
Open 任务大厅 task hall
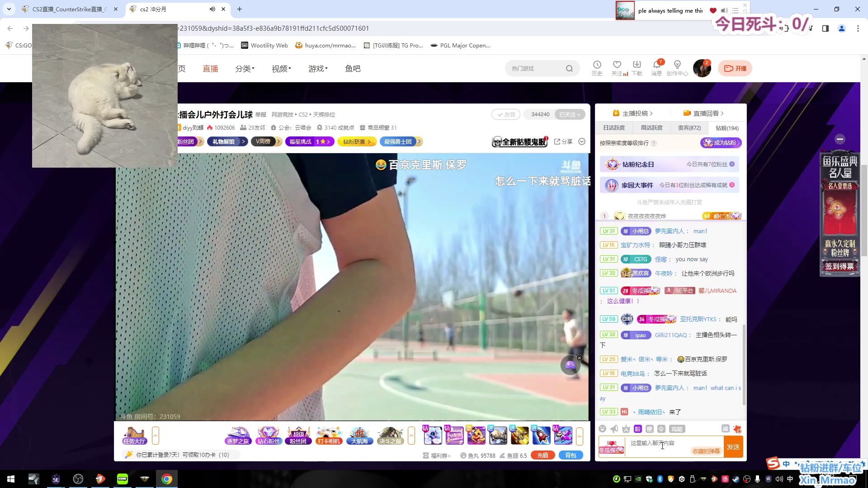coord(134,436)
